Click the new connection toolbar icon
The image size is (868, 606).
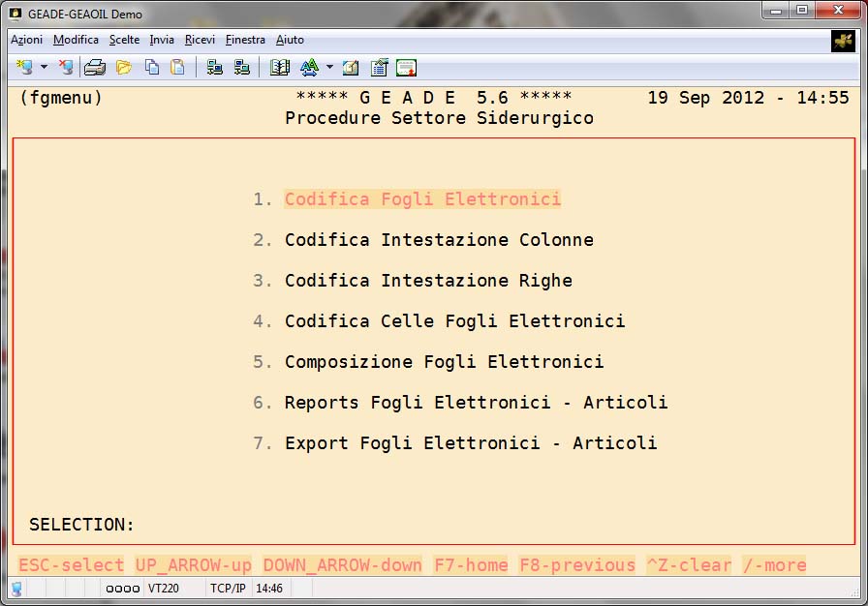(x=24, y=68)
